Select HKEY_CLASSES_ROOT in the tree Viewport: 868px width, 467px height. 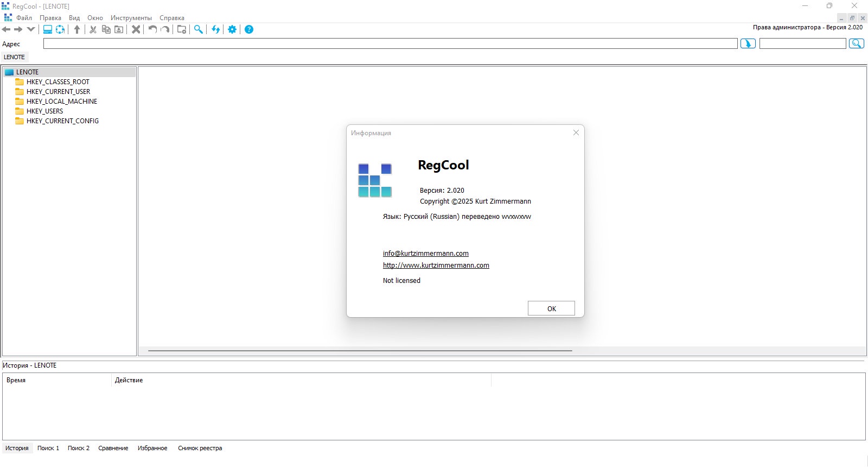tap(58, 82)
